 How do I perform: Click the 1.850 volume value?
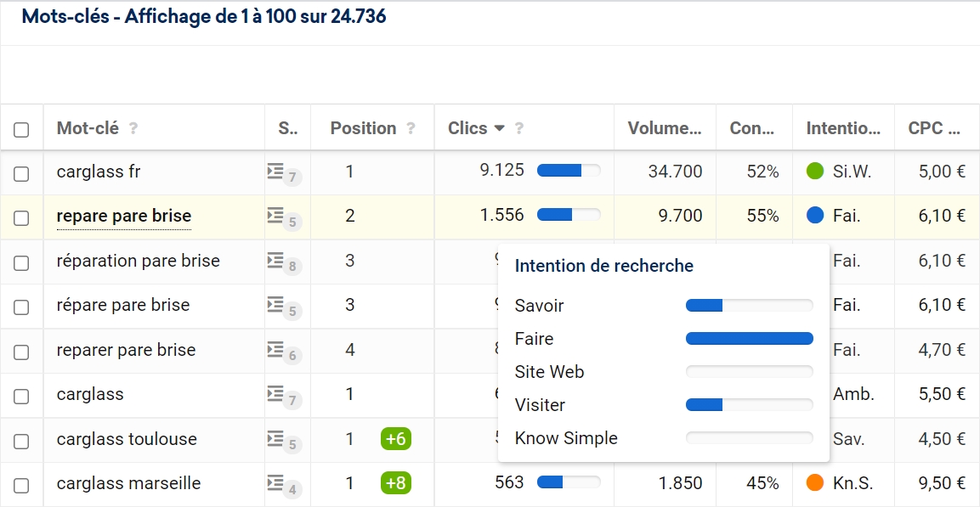pos(679,483)
